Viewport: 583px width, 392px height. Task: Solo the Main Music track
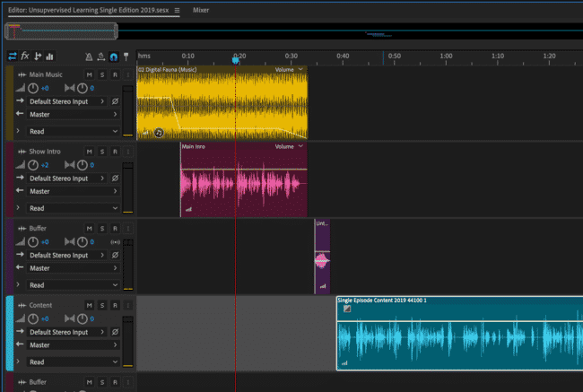click(102, 74)
